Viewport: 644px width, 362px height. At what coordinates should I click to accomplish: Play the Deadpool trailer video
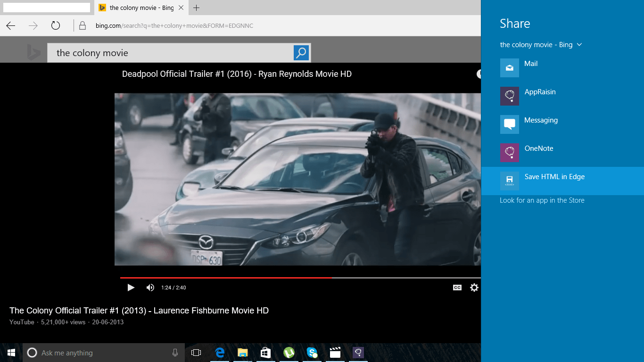pyautogui.click(x=131, y=288)
